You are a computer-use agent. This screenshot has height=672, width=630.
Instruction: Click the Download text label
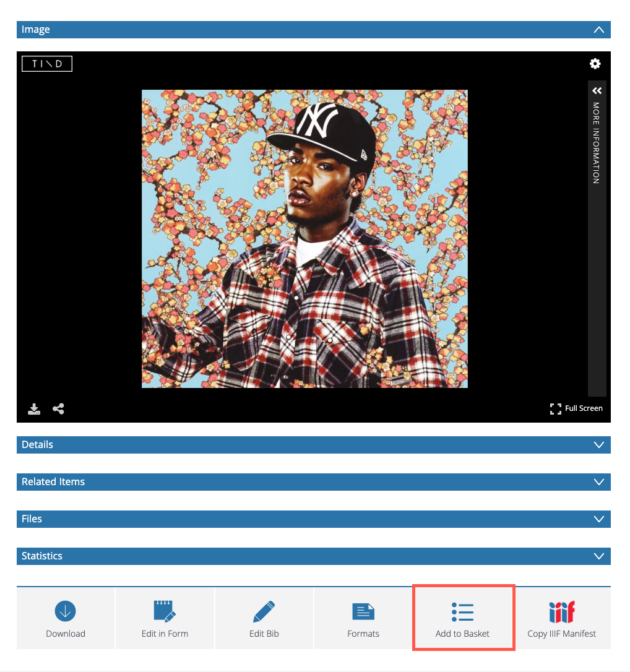pos(66,634)
